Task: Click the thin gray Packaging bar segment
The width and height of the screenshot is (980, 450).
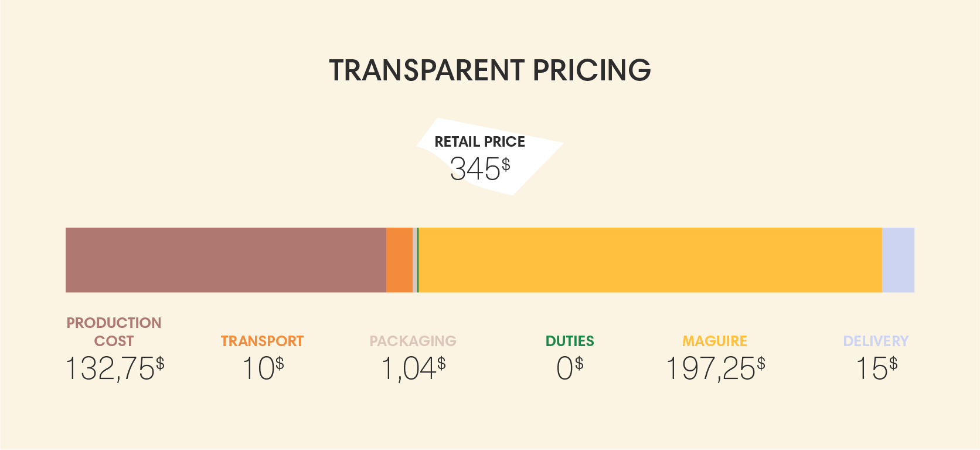Action: (x=415, y=260)
